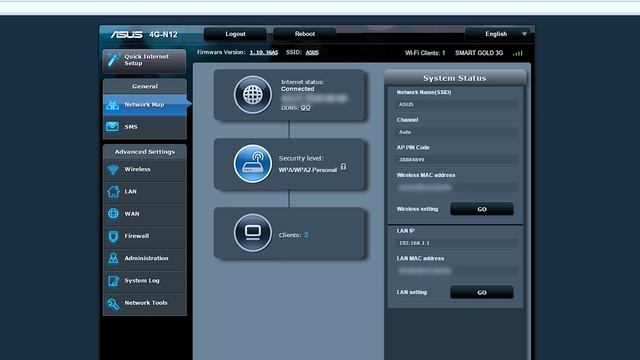Click the General section header

[x=145, y=87]
